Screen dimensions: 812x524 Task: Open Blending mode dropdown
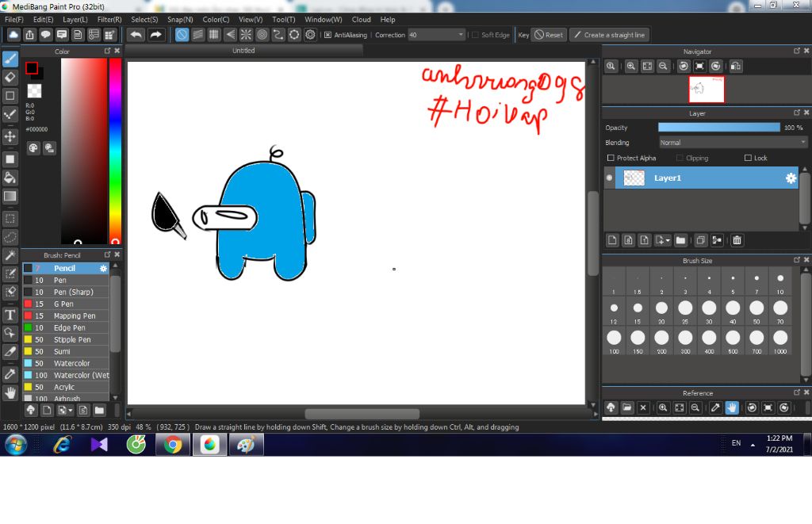[733, 143]
